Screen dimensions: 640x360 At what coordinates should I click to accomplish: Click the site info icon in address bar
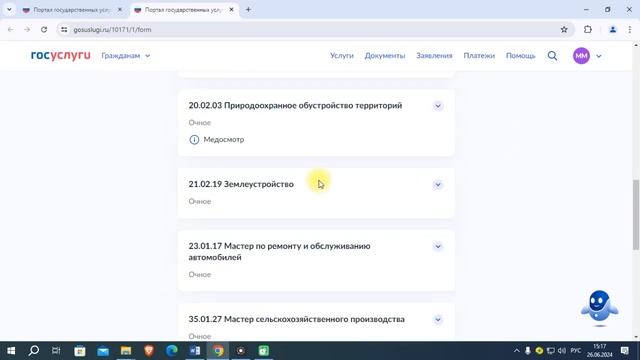click(x=64, y=29)
